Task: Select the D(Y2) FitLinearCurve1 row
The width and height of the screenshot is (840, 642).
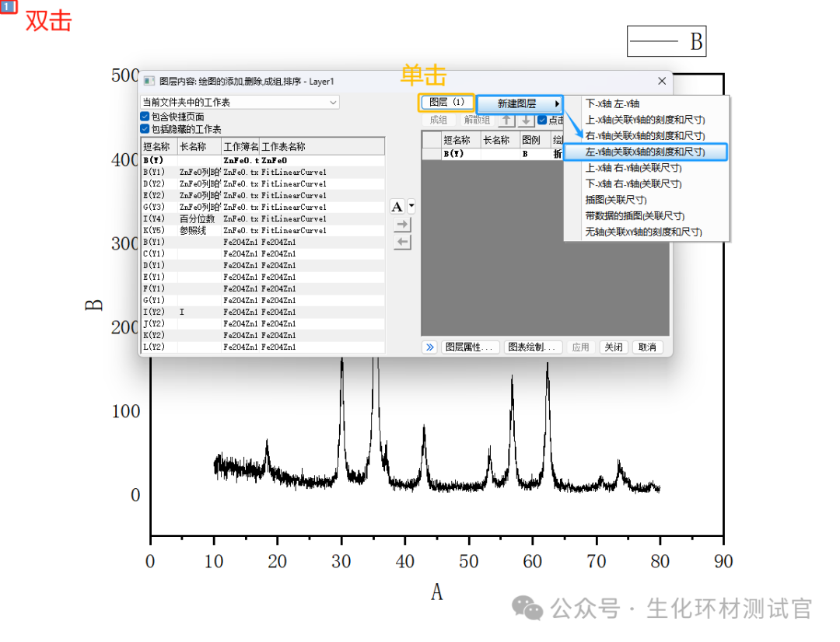Action: [263, 183]
